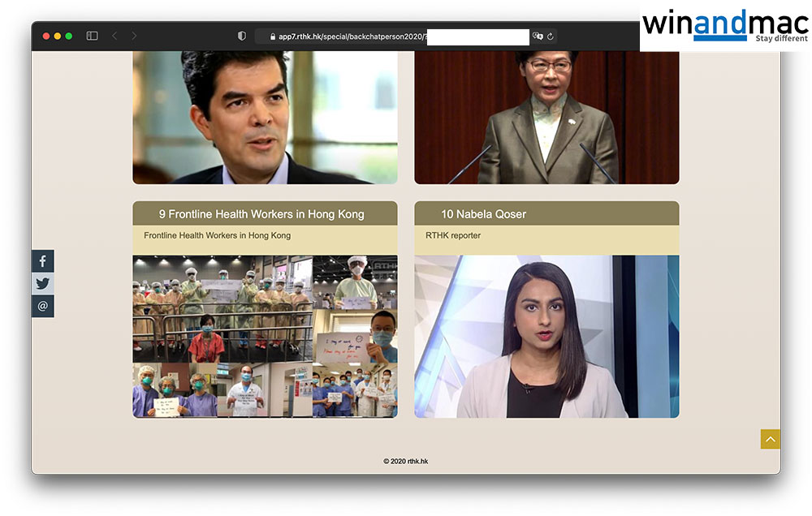
Task: Go forward to the next page
Action: click(134, 36)
